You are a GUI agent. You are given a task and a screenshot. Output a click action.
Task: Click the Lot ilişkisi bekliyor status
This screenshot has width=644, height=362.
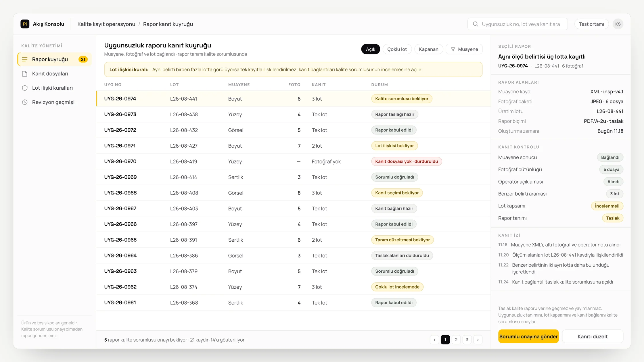coord(394,146)
